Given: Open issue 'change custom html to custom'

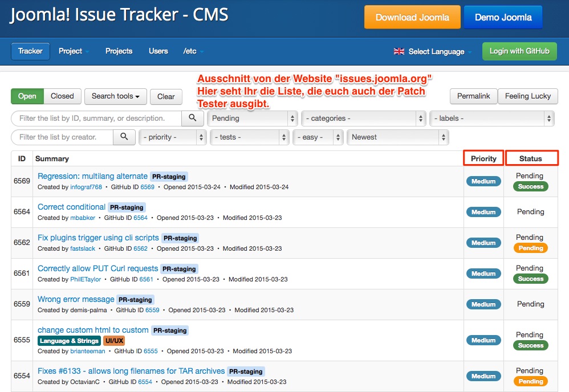Looking at the screenshot, I should click(x=93, y=330).
